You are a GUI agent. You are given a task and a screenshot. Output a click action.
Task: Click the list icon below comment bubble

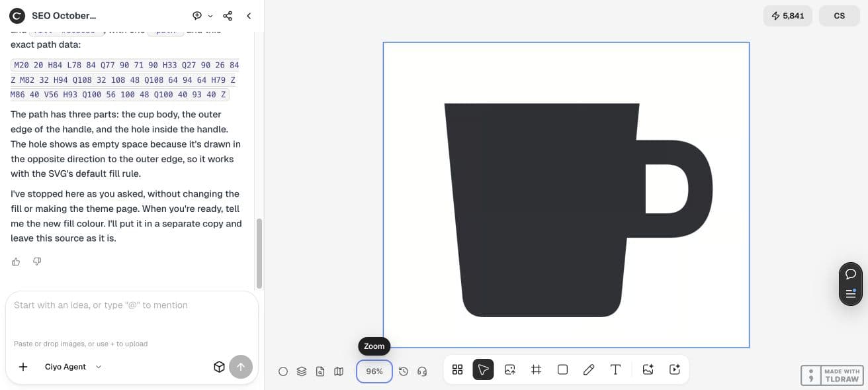point(851,293)
